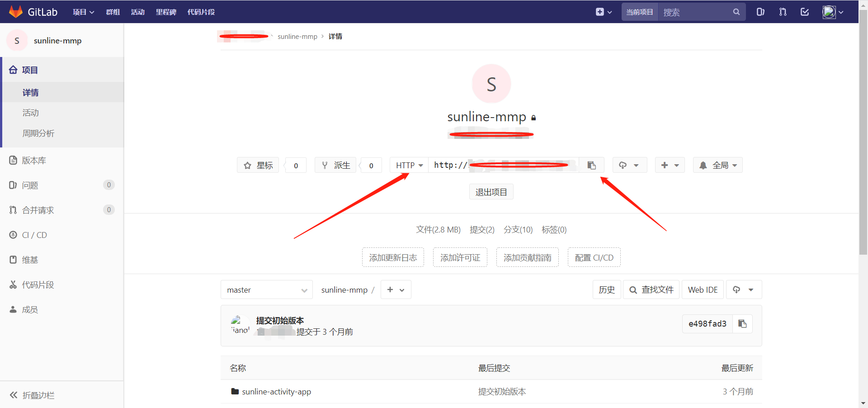
Task: Open the issues icon in top navbar
Action: click(x=760, y=12)
